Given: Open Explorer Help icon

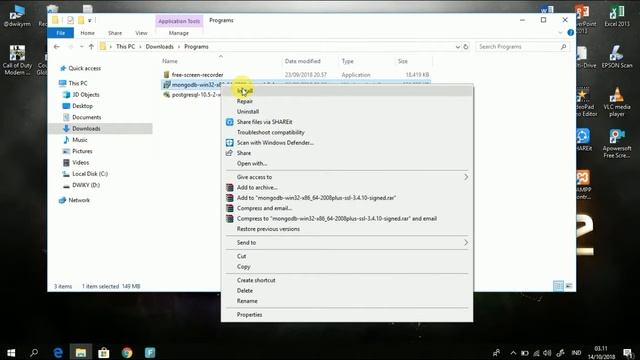Looking at the screenshot, I should tap(570, 33).
